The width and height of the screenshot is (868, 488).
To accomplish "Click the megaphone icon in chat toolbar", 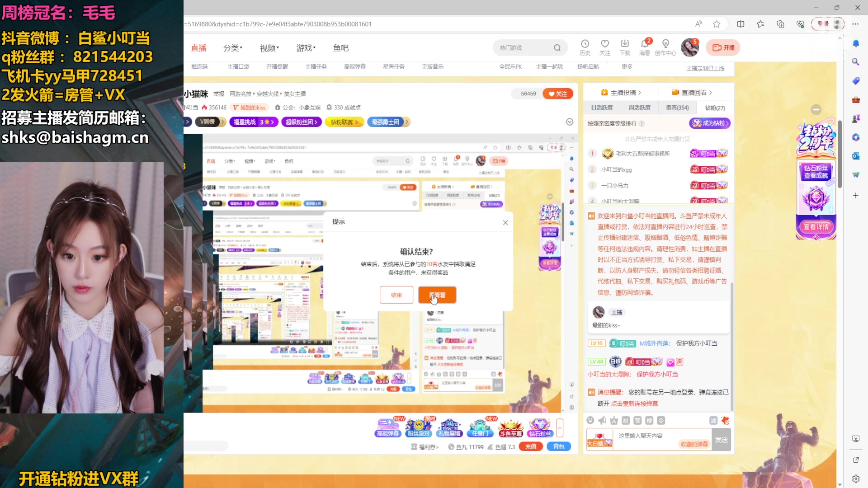I will [602, 421].
